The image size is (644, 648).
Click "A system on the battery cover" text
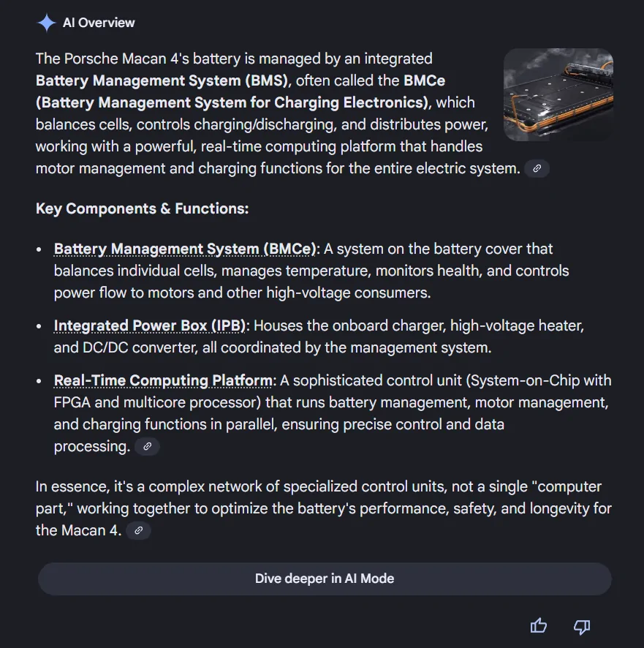439,249
